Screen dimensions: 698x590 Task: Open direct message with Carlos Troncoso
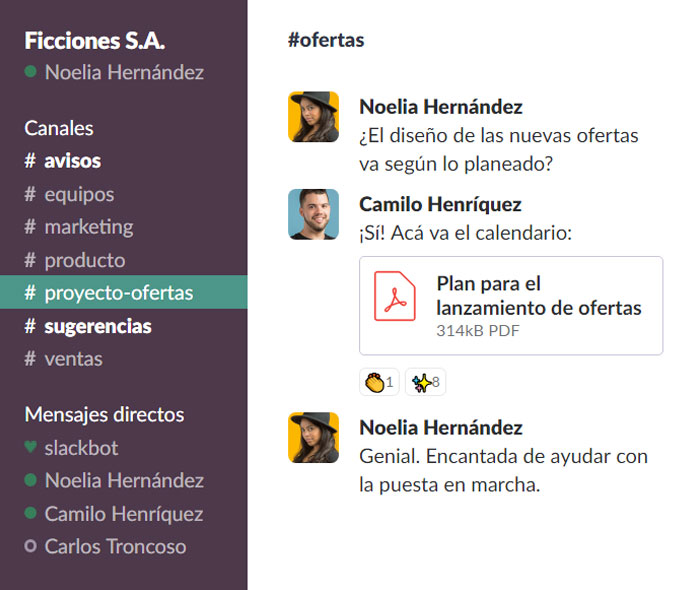point(115,547)
